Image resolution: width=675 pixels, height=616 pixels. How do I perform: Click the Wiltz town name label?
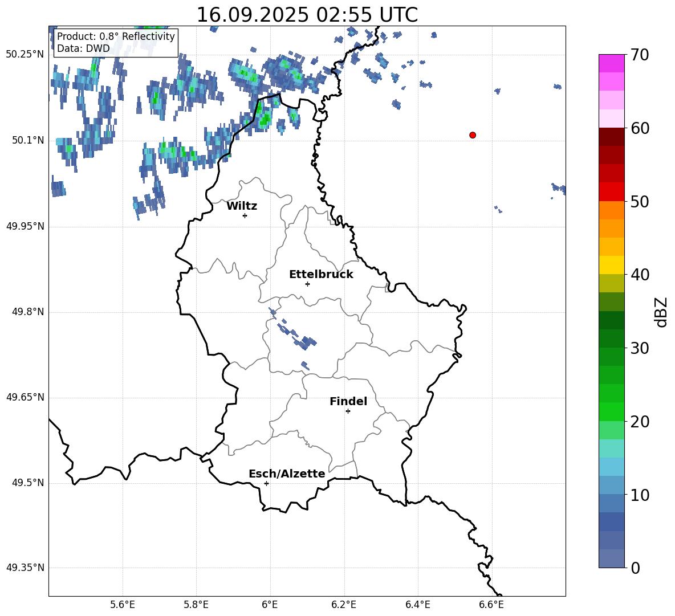(x=242, y=206)
